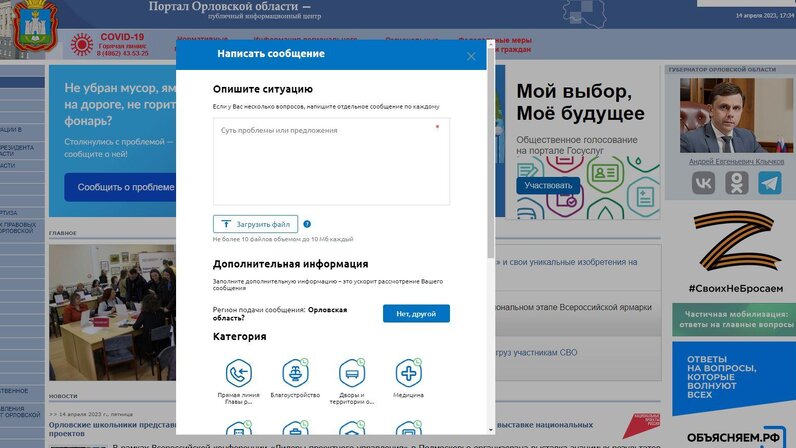Select the Прямая линия Главы category icon
The height and width of the screenshot is (448, 796).
click(239, 373)
